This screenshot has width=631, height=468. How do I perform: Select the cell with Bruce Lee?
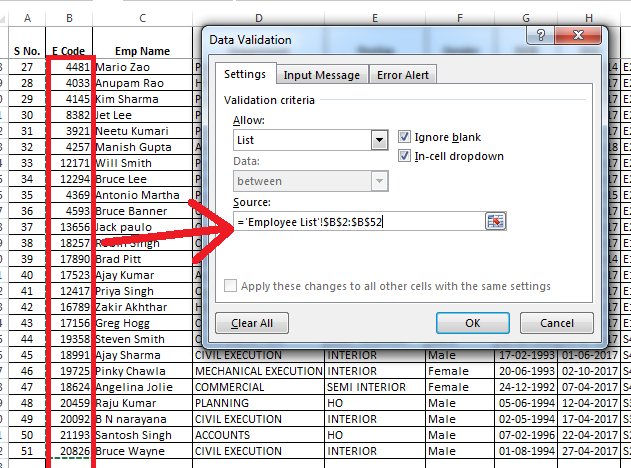[142, 179]
